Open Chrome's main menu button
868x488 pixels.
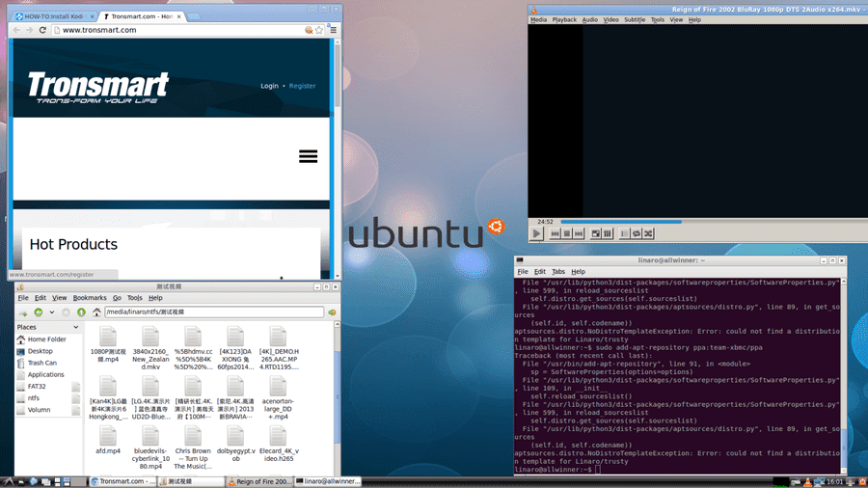point(334,30)
